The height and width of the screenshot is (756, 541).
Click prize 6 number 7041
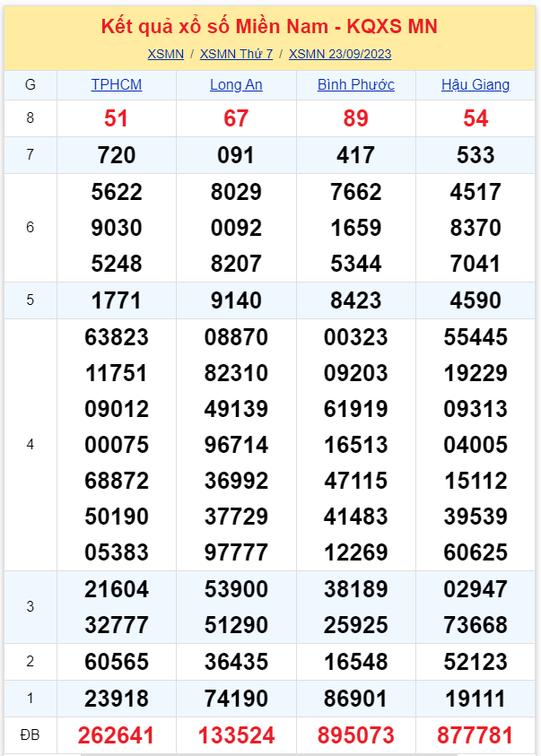(x=476, y=264)
